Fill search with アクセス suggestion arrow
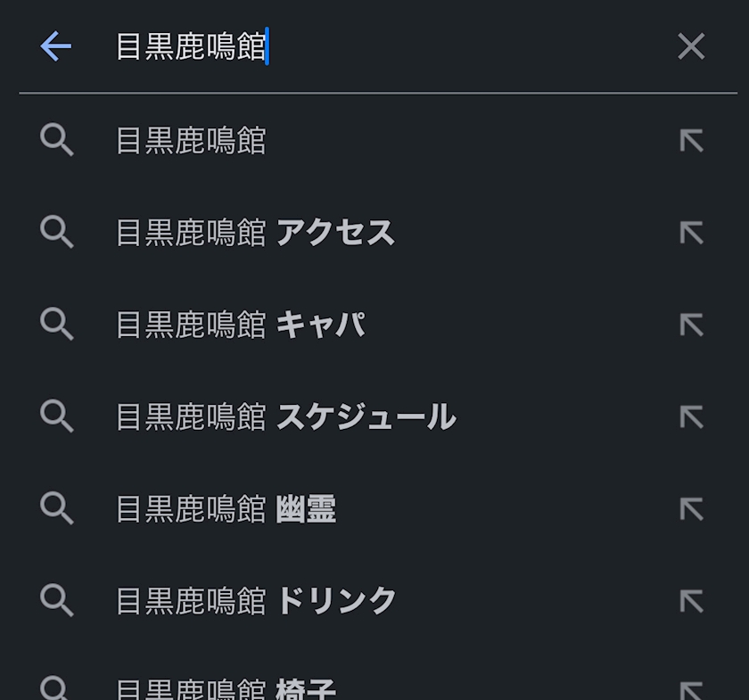 click(x=691, y=233)
